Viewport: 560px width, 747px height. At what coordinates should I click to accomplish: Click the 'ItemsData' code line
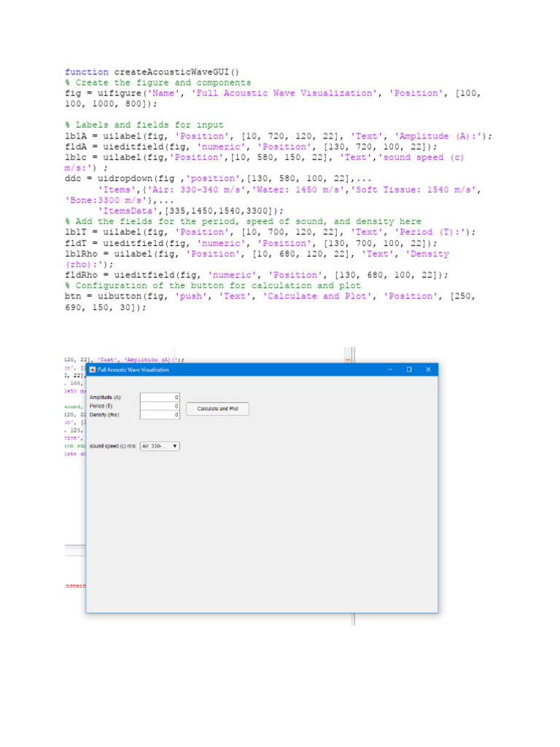pos(190,211)
